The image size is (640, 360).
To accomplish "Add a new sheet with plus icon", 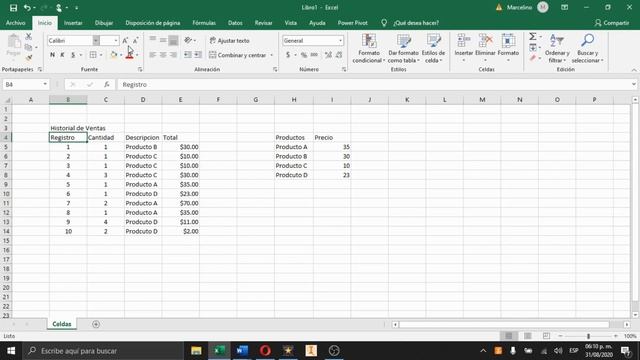I will (x=96, y=324).
